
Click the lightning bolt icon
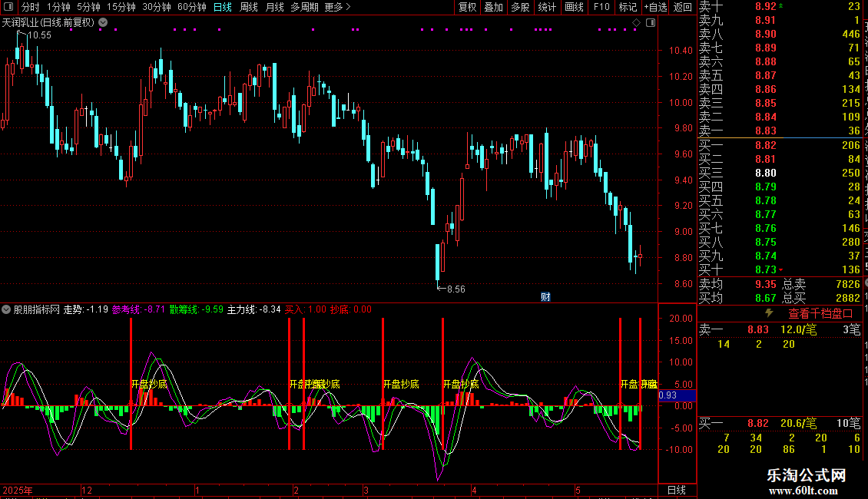point(769,313)
